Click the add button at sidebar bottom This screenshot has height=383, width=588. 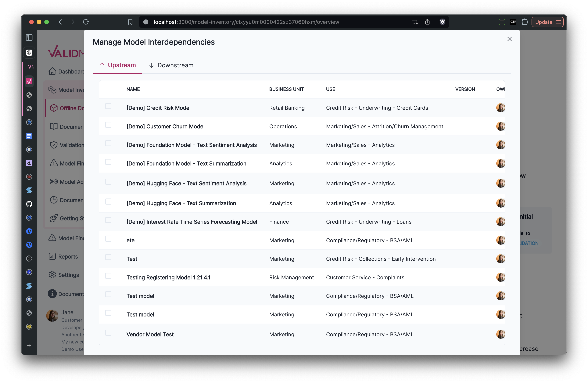29,346
